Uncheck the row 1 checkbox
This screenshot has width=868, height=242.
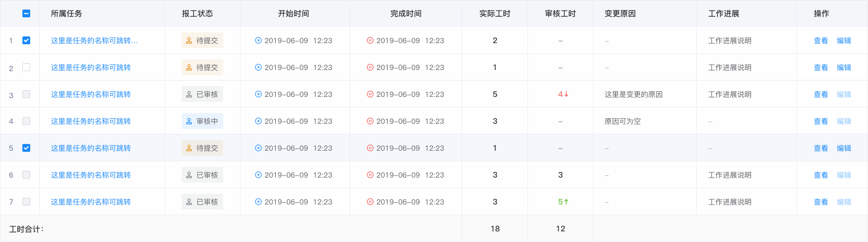click(26, 40)
